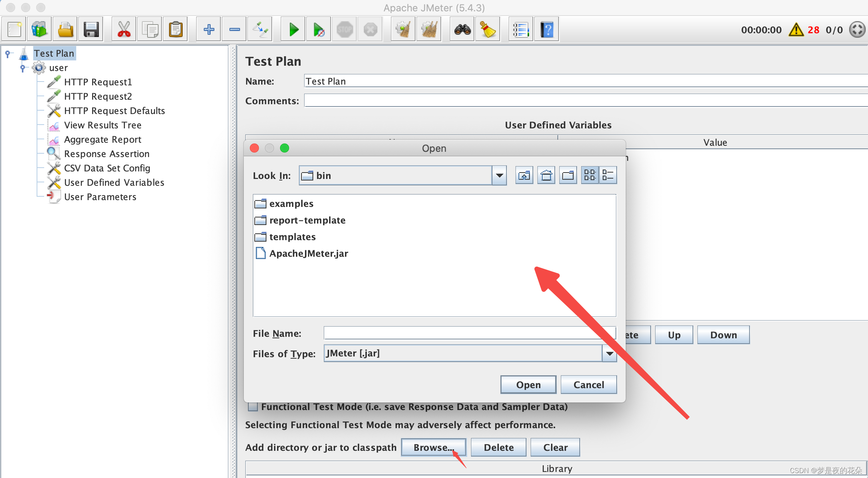Image resolution: width=868 pixels, height=478 pixels.
Task: Select CSV Data Set Config item
Action: 107,168
